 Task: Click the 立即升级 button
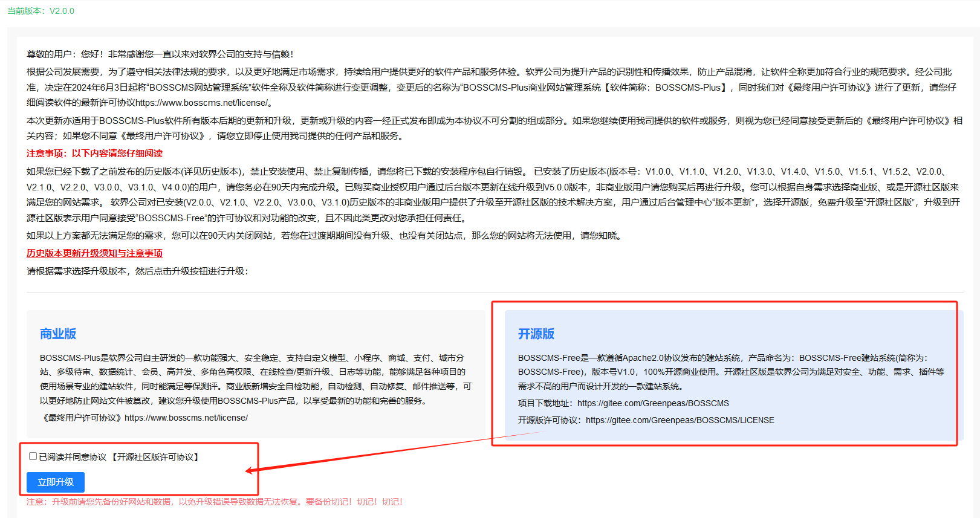tap(56, 482)
